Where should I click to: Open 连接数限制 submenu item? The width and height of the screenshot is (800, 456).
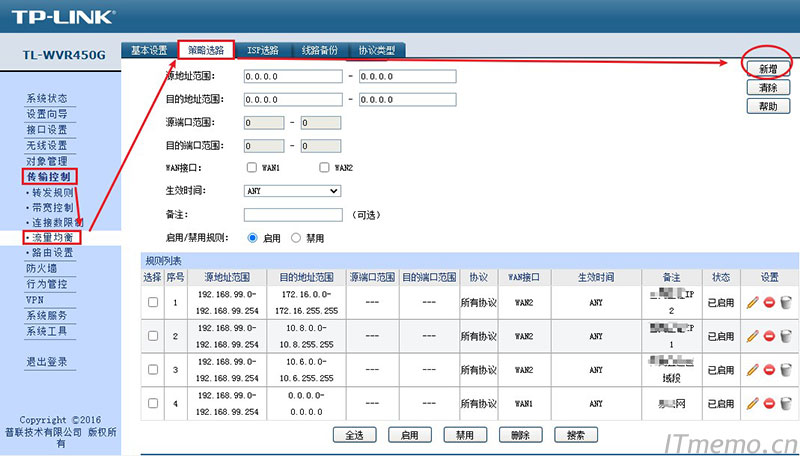coord(57,222)
